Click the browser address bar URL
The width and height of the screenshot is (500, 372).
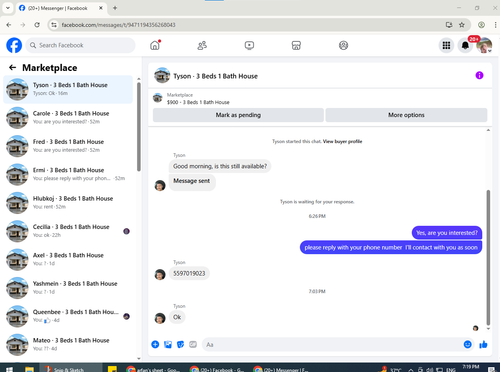coord(118,25)
